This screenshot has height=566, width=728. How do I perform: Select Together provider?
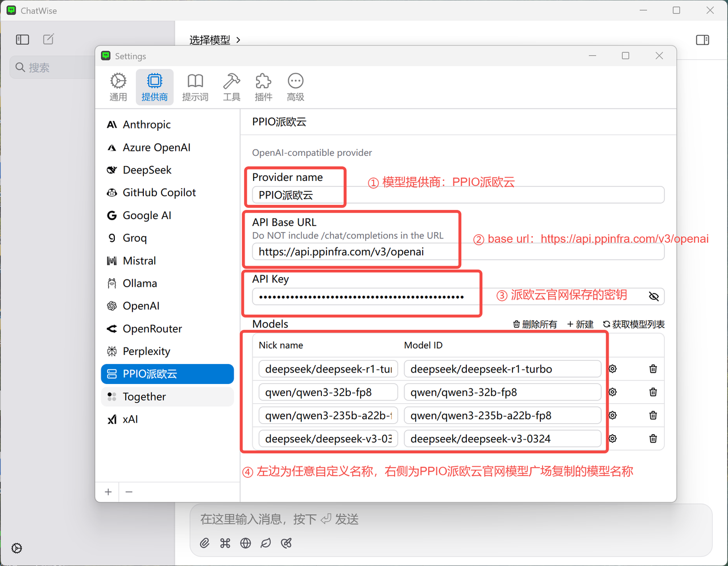pyautogui.click(x=167, y=396)
